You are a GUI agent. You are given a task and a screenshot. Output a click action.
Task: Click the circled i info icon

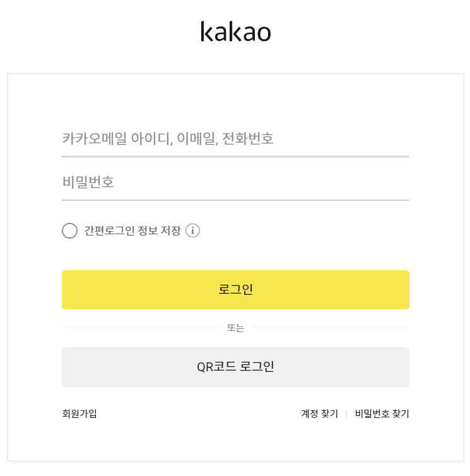(x=193, y=230)
